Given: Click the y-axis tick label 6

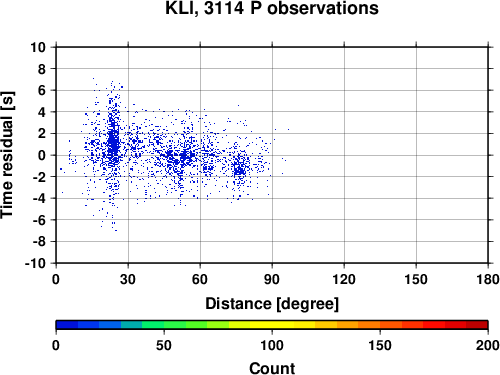Looking at the screenshot, I should click(x=42, y=90).
